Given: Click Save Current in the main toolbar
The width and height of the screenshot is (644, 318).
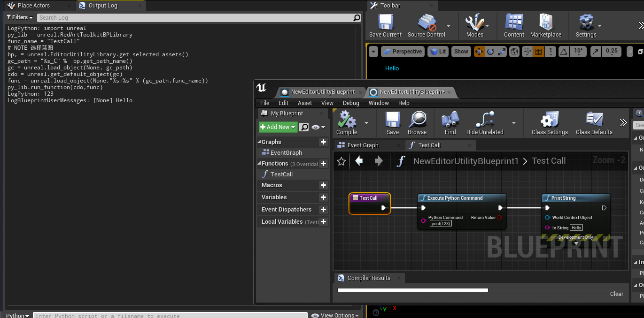Looking at the screenshot, I should click(385, 26).
